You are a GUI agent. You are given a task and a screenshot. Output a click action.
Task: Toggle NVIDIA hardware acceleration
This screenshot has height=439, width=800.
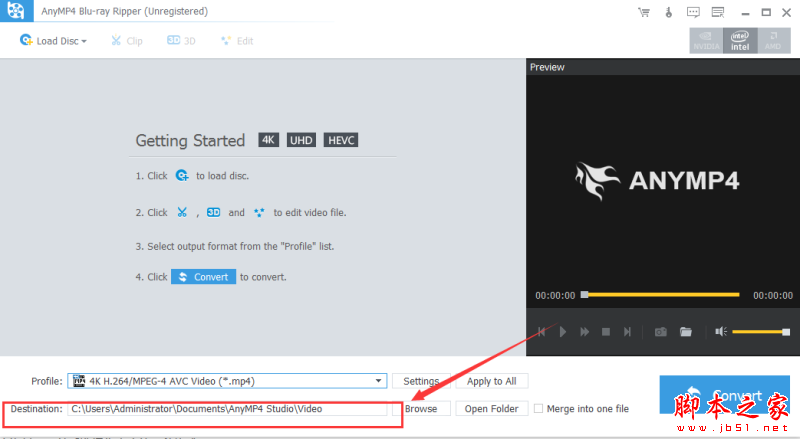[706, 41]
